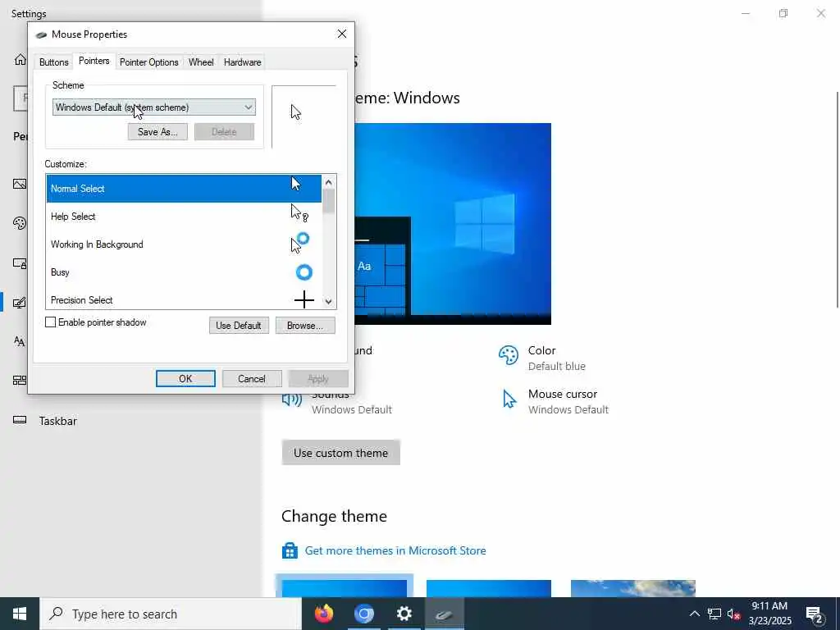Click Use custom theme button

(340, 453)
